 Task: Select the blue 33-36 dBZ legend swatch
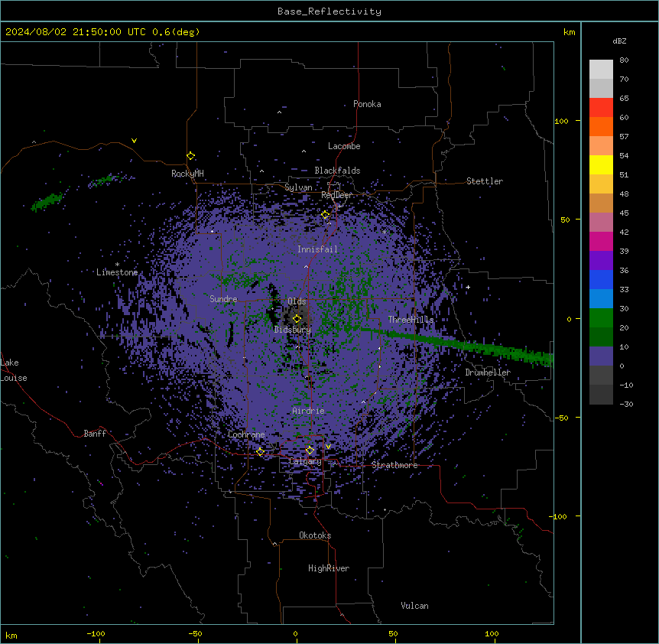pyautogui.click(x=601, y=279)
